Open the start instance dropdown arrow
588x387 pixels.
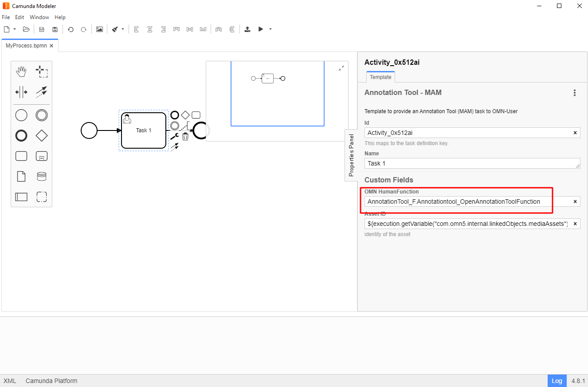click(270, 29)
